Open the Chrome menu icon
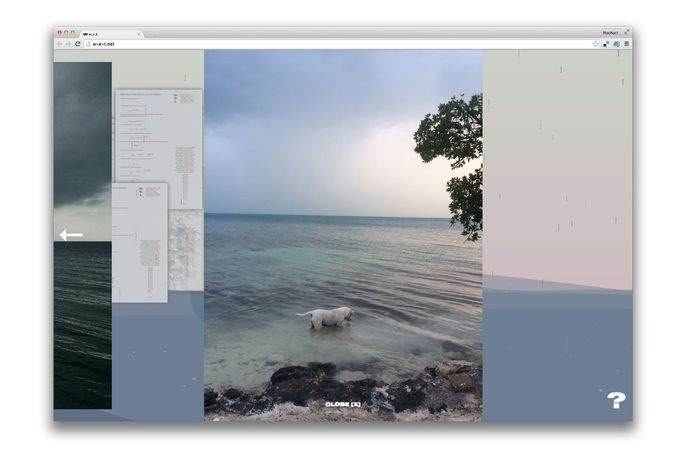Image resolution: width=687 pixels, height=458 pixels. [626, 44]
